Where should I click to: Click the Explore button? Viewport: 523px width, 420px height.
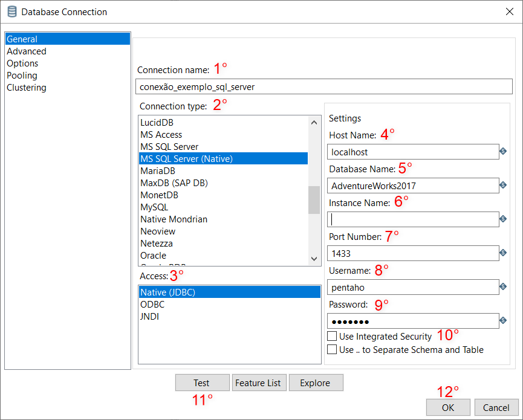pyautogui.click(x=316, y=383)
